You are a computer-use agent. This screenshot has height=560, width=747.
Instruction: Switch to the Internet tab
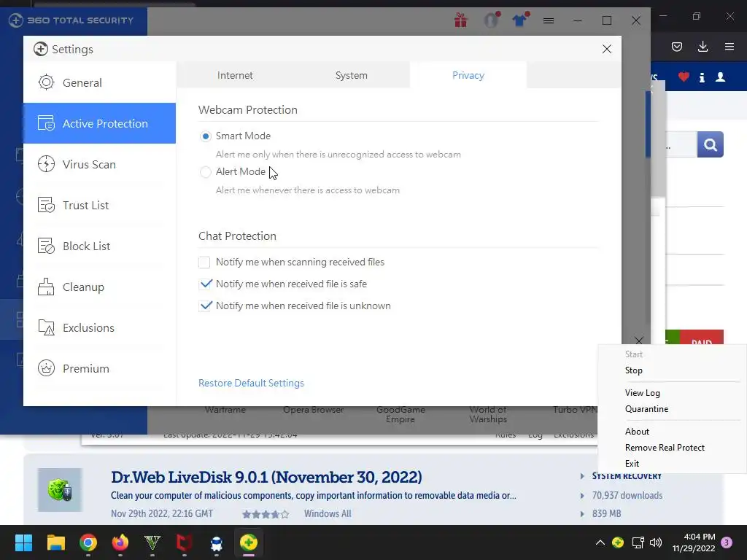235,75
